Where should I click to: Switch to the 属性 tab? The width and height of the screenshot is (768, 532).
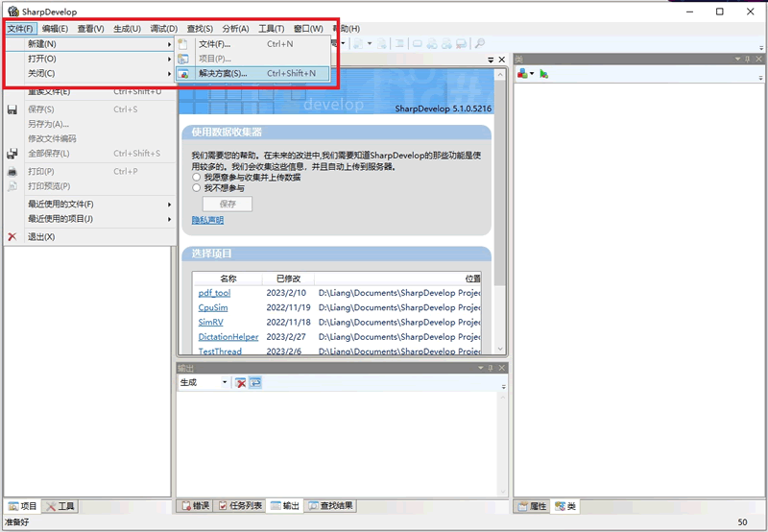tap(533, 506)
